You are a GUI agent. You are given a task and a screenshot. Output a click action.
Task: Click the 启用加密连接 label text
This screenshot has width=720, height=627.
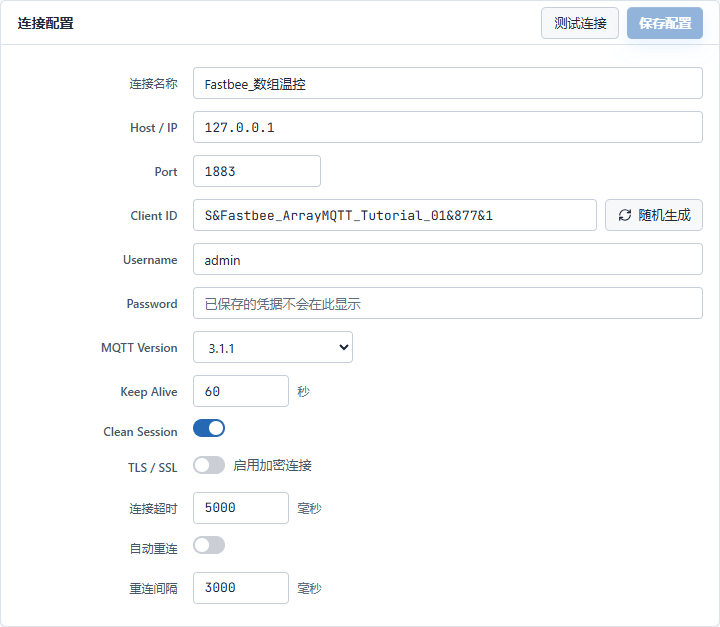tap(272, 465)
